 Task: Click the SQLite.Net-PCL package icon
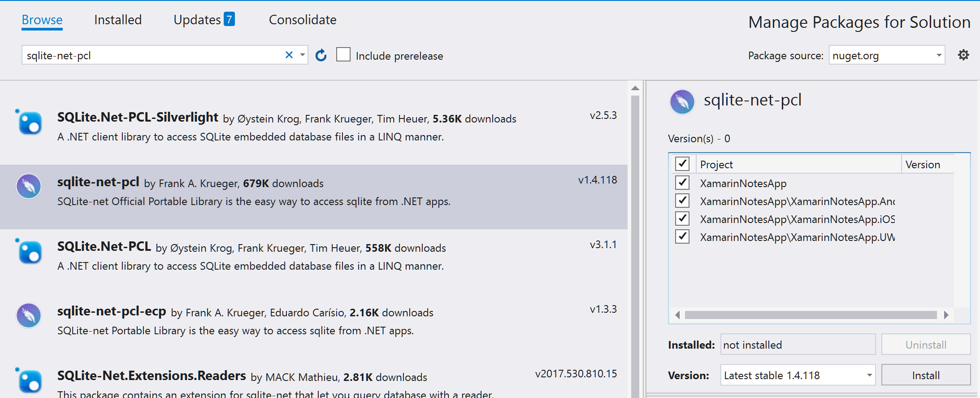[x=30, y=252]
